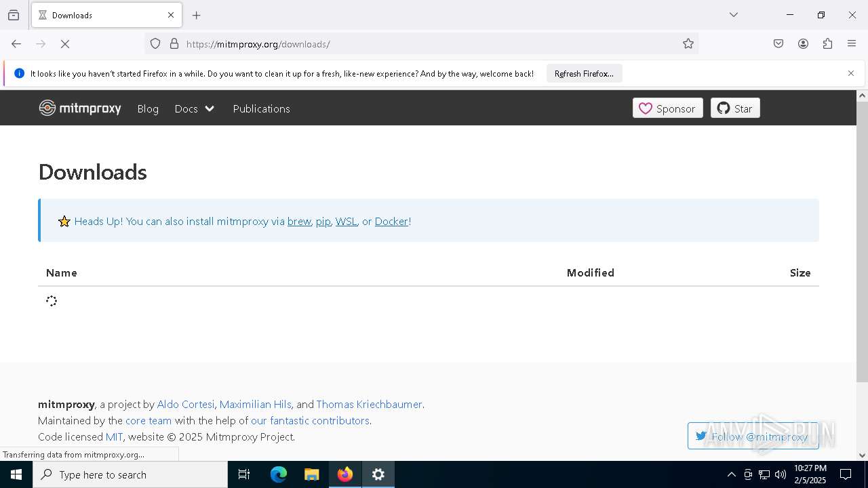Open tracking protection shield icon
Viewport: 868px width, 488px height.
tap(155, 44)
